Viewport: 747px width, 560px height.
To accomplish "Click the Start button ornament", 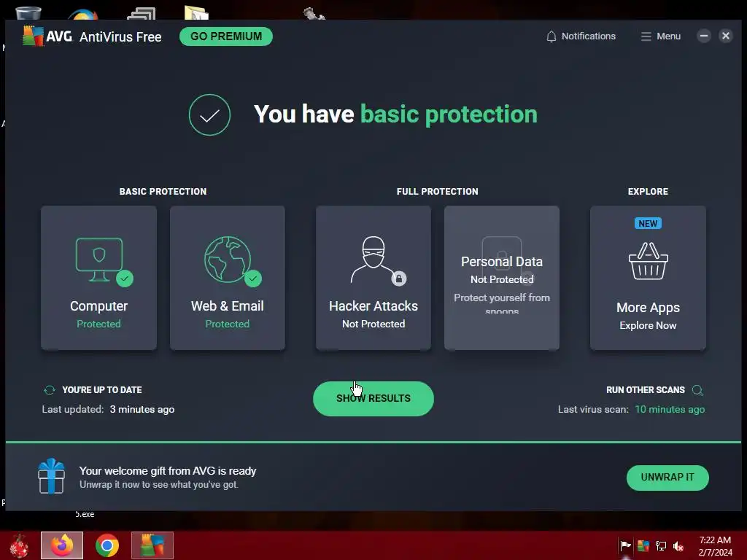I will click(20, 545).
